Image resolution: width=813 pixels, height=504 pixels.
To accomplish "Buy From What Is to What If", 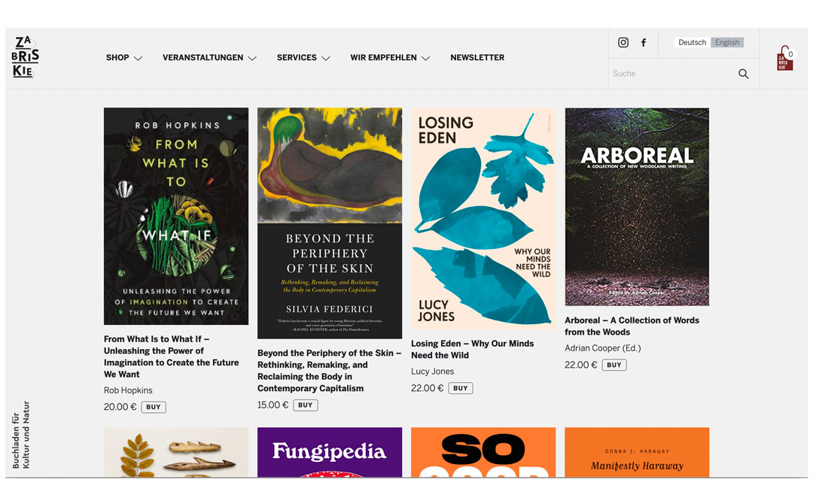I will click(154, 407).
